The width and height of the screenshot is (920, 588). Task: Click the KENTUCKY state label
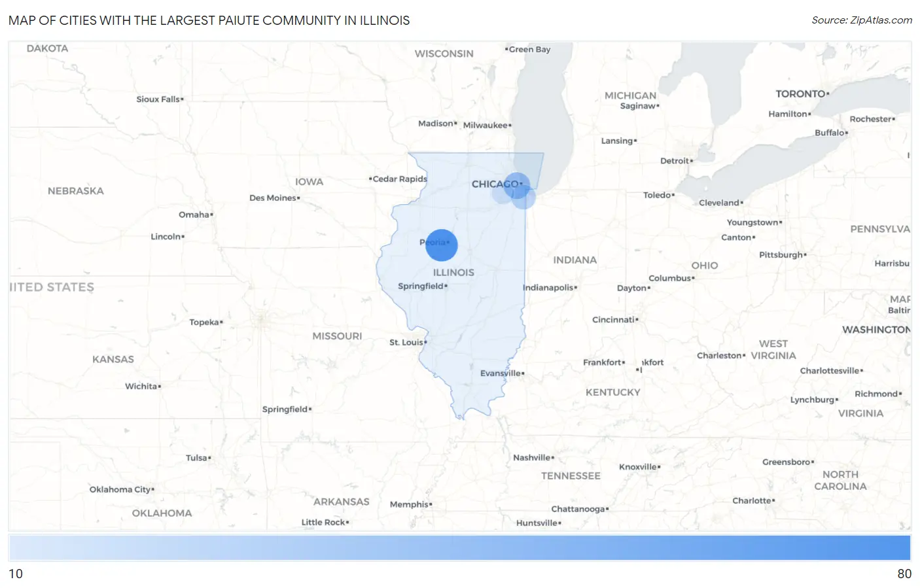[x=613, y=392]
